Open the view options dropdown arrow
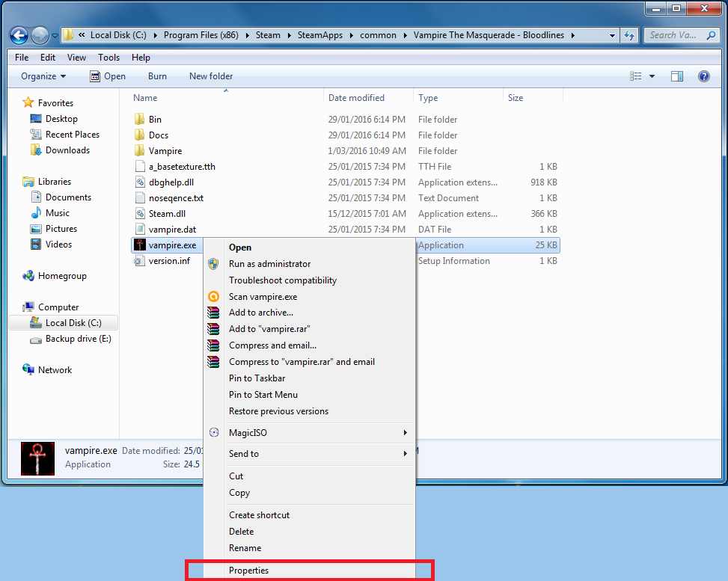 (652, 76)
